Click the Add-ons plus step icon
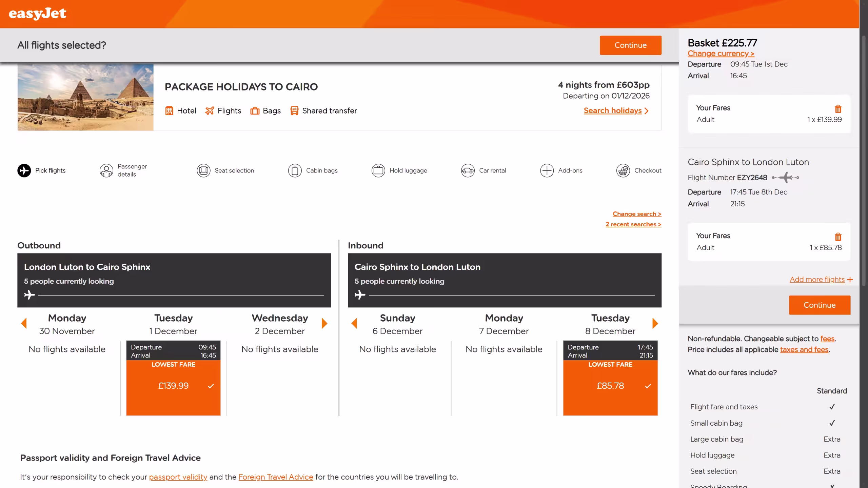This screenshot has height=488, width=868. pos(547,170)
